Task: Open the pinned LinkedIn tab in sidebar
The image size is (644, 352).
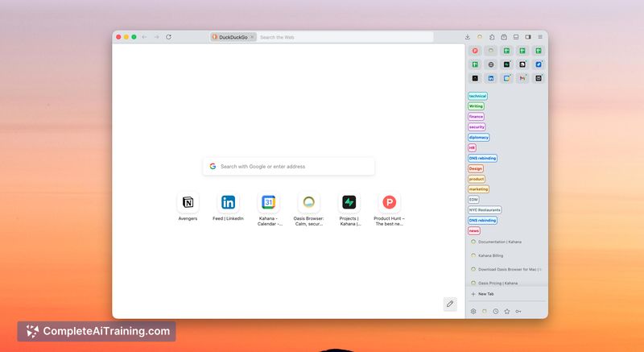Action: [x=491, y=78]
